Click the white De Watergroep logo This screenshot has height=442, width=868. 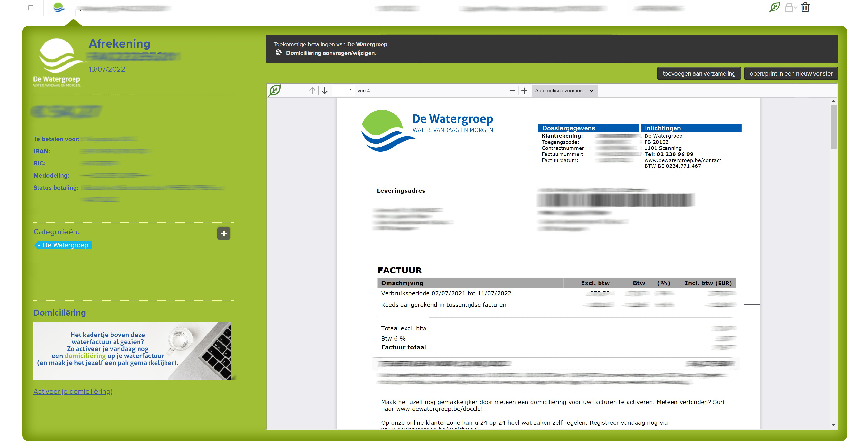tap(58, 62)
